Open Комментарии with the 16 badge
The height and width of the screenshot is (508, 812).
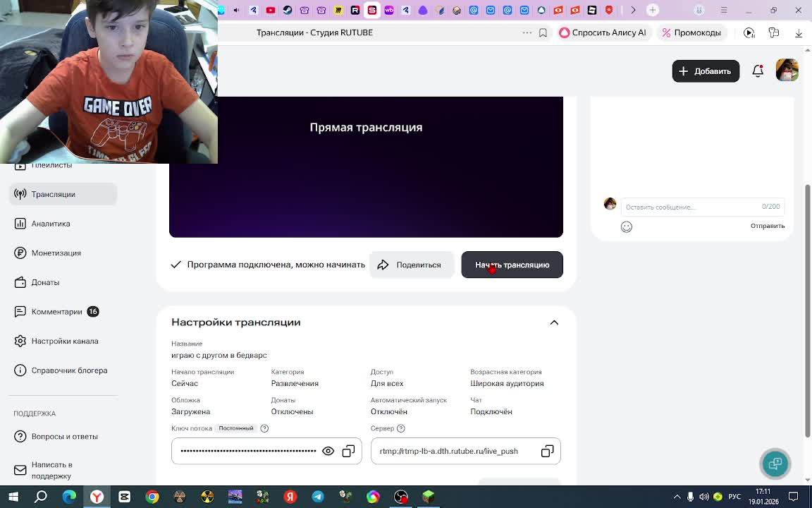tap(56, 312)
